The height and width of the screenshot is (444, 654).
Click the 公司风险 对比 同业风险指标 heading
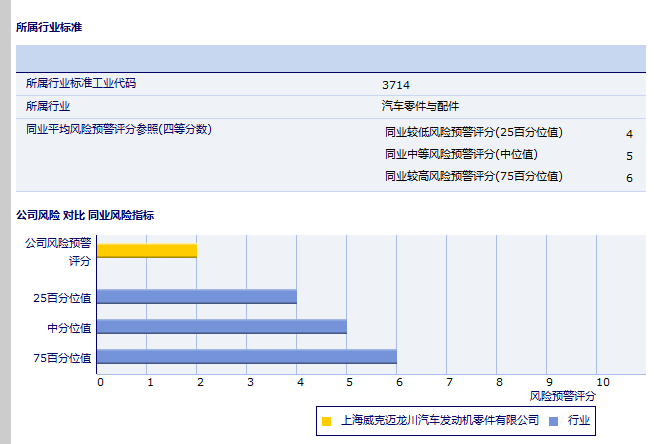[85, 215]
